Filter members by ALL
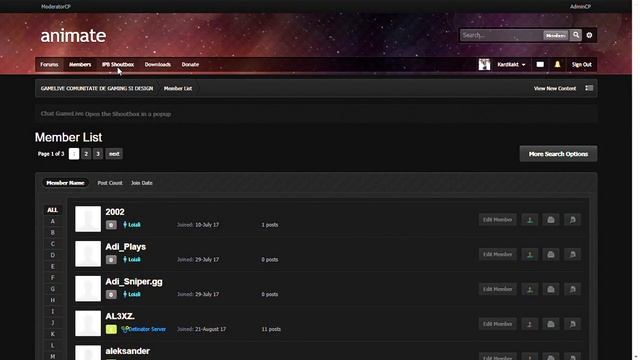Viewport: 640px width, 360px height. point(52,210)
